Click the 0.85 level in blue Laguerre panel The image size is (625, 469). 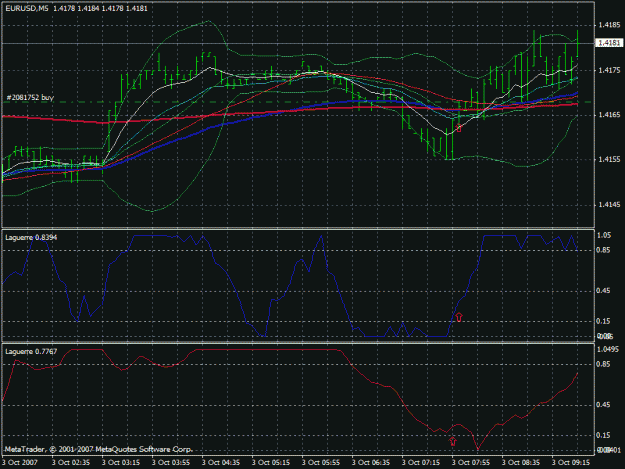click(603, 250)
